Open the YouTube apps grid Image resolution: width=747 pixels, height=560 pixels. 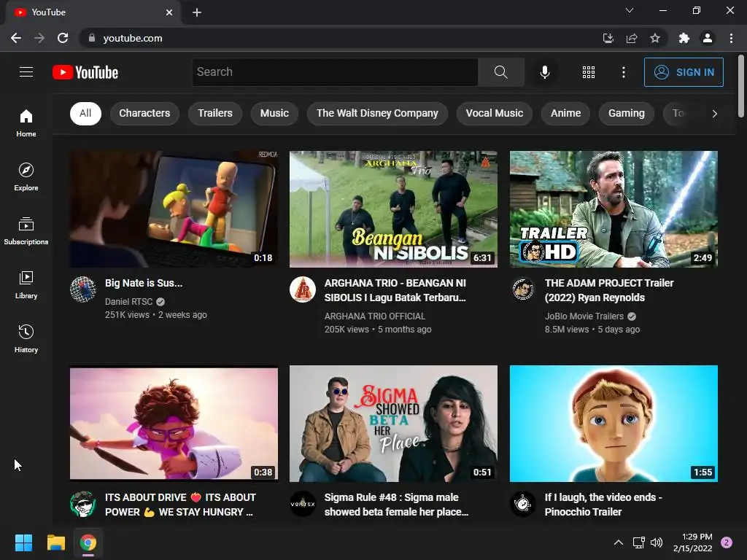pos(589,72)
